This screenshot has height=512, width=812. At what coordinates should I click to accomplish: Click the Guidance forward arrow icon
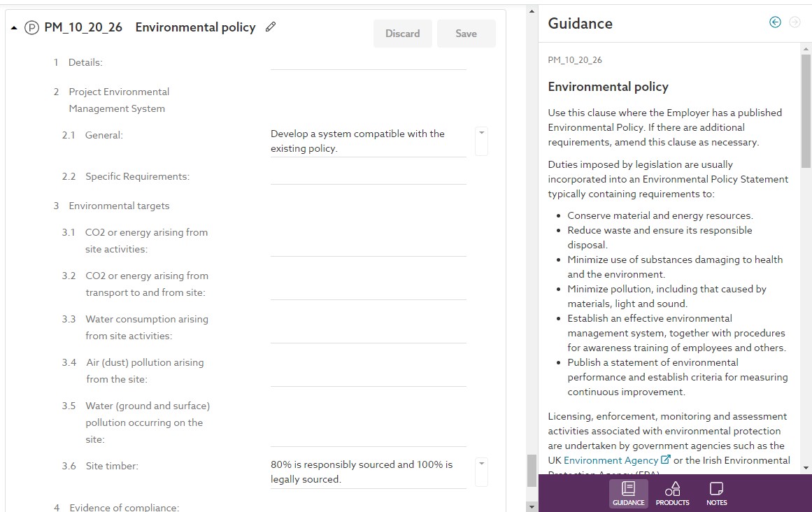(x=795, y=22)
